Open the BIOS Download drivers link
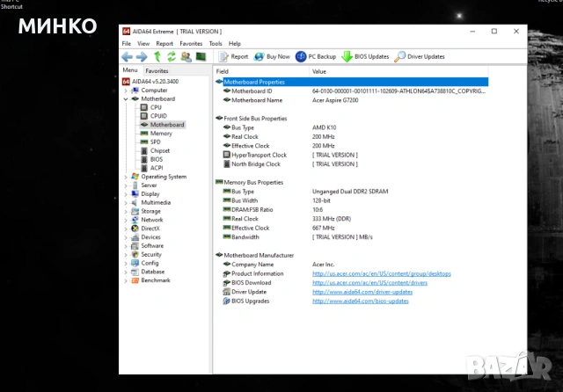Viewport: 563px width, 392px height. pyautogui.click(x=369, y=283)
